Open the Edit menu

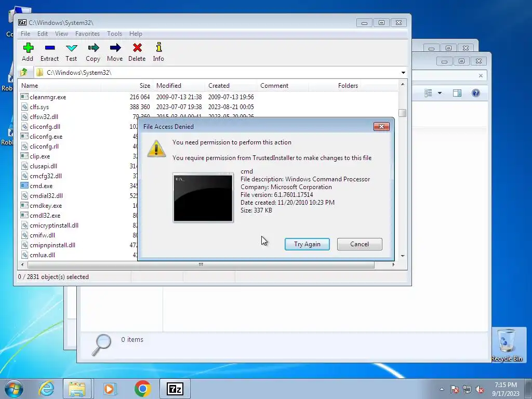pyautogui.click(x=43, y=34)
